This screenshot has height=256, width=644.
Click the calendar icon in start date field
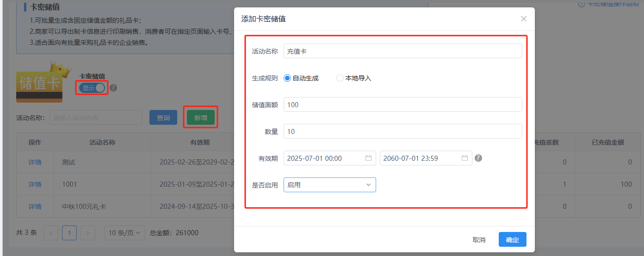(x=369, y=158)
